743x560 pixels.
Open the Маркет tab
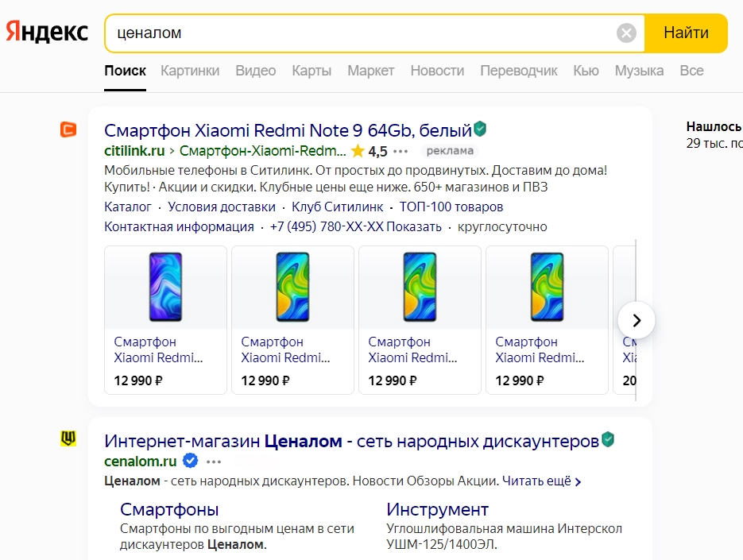pyautogui.click(x=370, y=71)
